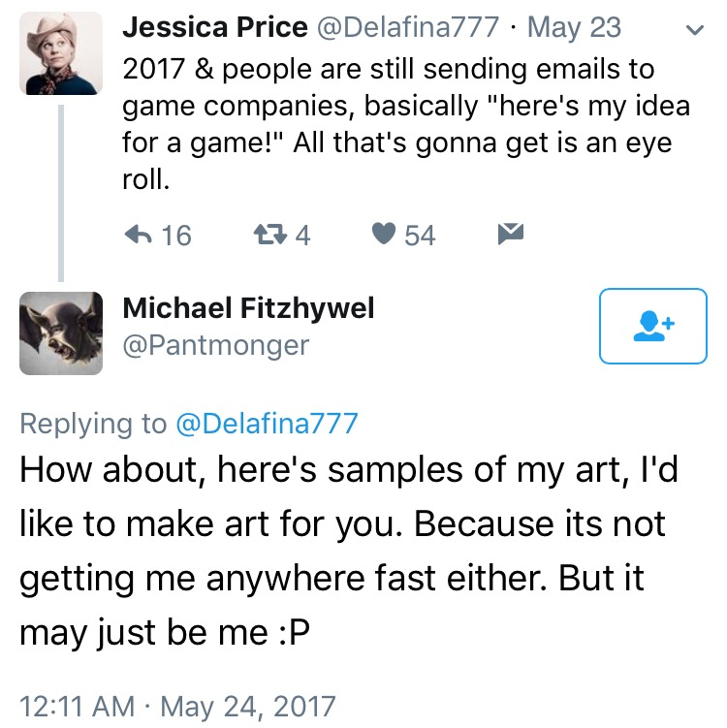This screenshot has width=727, height=728.
Task: Like Jessica Price's tweet with the heart icon
Action: (384, 235)
